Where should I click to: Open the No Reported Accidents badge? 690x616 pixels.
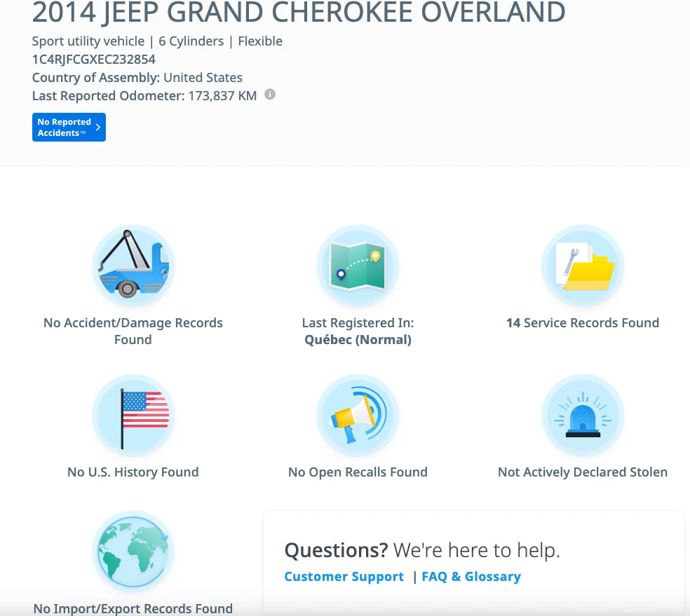tap(65, 128)
